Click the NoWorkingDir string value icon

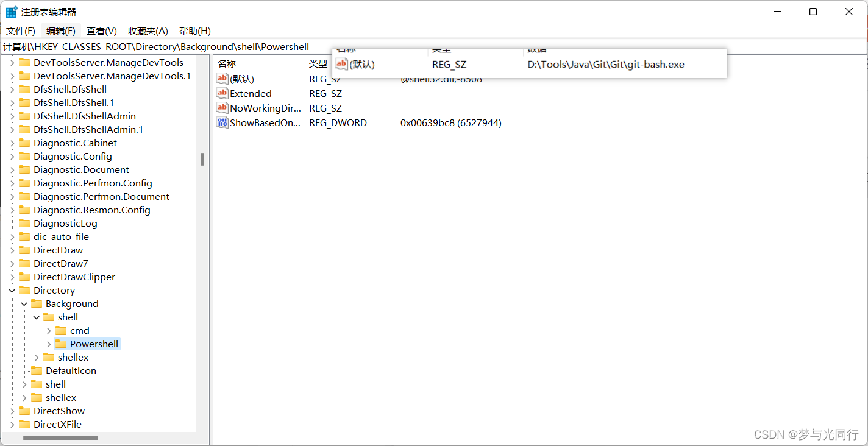(222, 108)
